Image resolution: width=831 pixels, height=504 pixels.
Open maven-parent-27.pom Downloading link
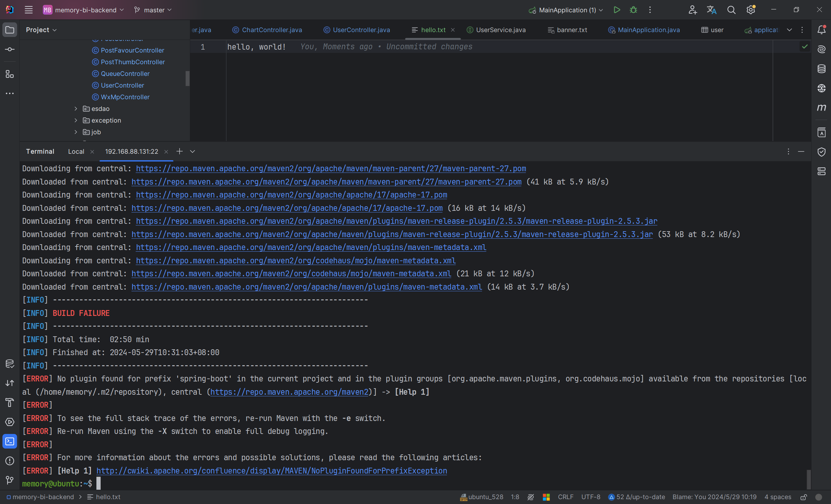click(331, 168)
